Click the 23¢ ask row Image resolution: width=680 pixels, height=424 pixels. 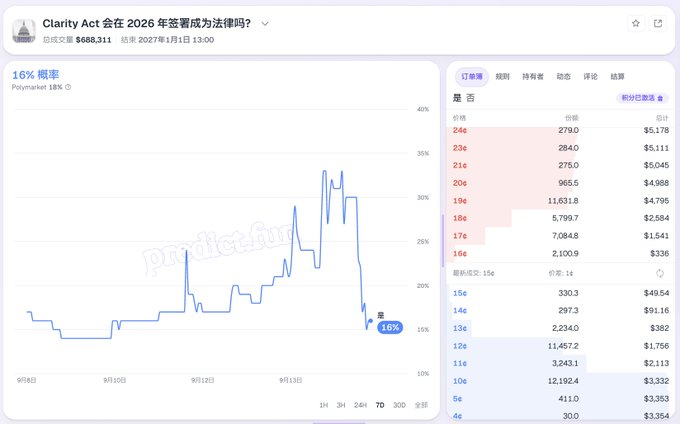pyautogui.click(x=560, y=148)
